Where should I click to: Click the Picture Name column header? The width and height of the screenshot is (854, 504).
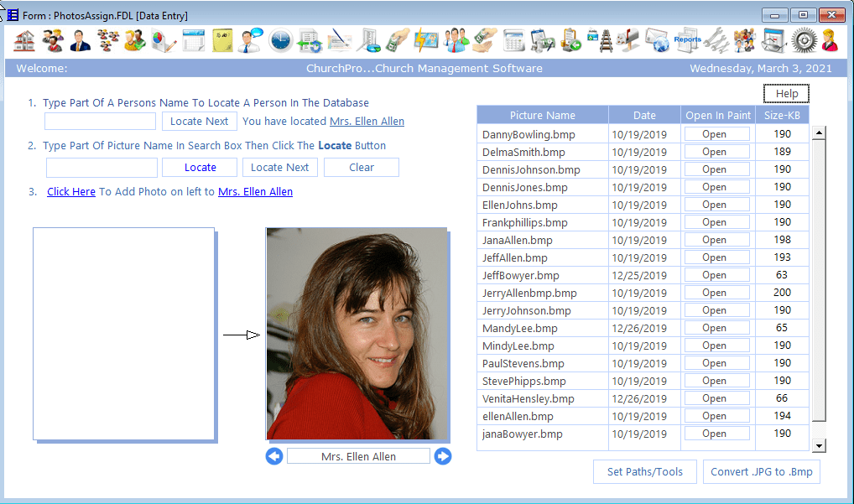(543, 115)
